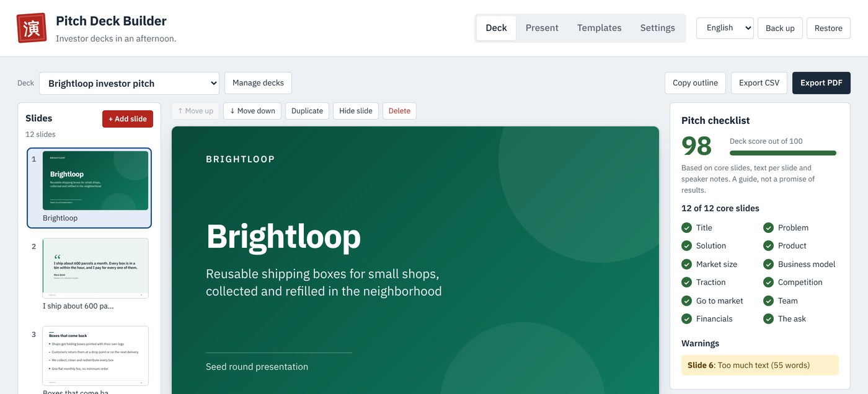Delete the selected slide
The width and height of the screenshot is (868, 394).
(399, 111)
